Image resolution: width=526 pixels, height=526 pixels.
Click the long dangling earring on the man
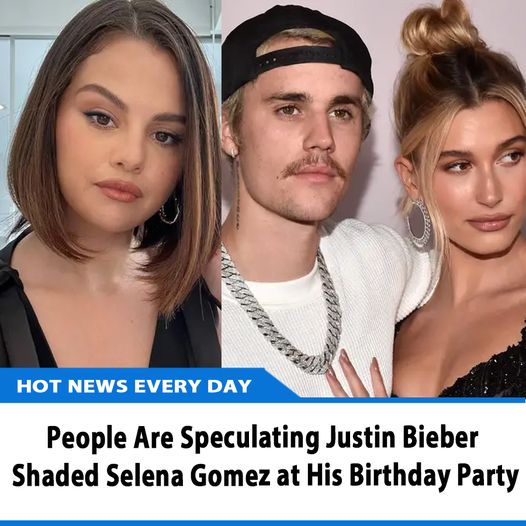coord(237,191)
